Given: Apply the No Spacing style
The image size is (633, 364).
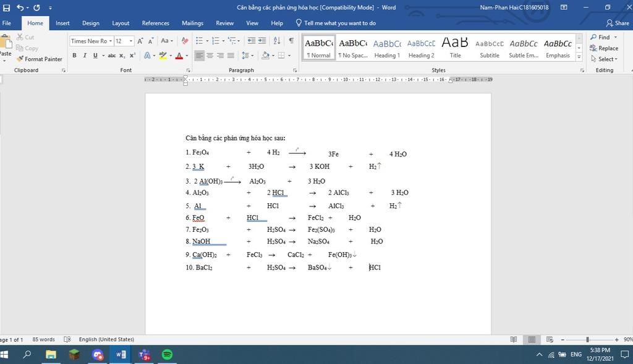Looking at the screenshot, I should pos(353,48).
